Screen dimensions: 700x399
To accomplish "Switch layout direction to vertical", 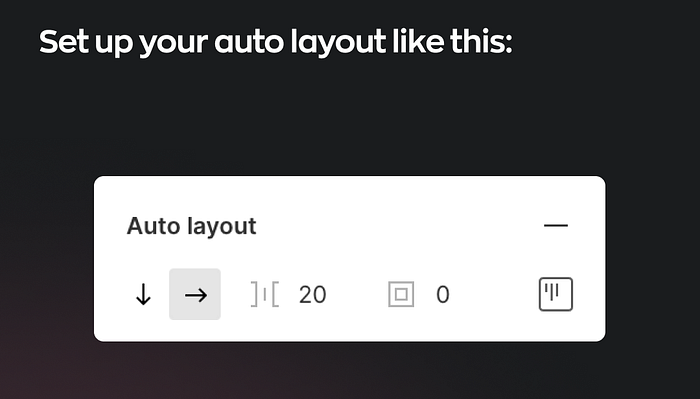I will click(143, 295).
